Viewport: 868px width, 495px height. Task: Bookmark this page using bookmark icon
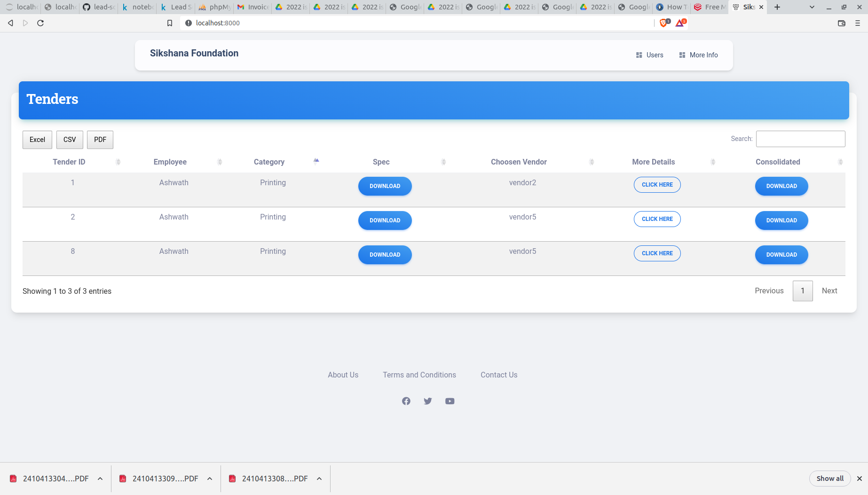click(170, 23)
